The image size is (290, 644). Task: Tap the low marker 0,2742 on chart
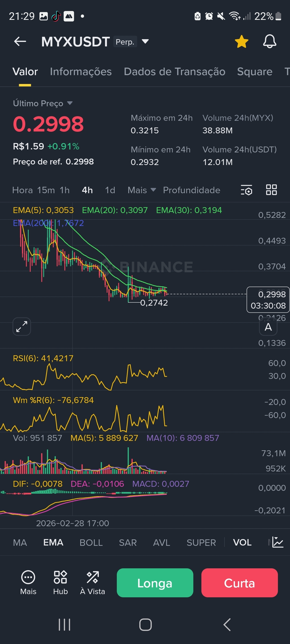pyautogui.click(x=154, y=303)
